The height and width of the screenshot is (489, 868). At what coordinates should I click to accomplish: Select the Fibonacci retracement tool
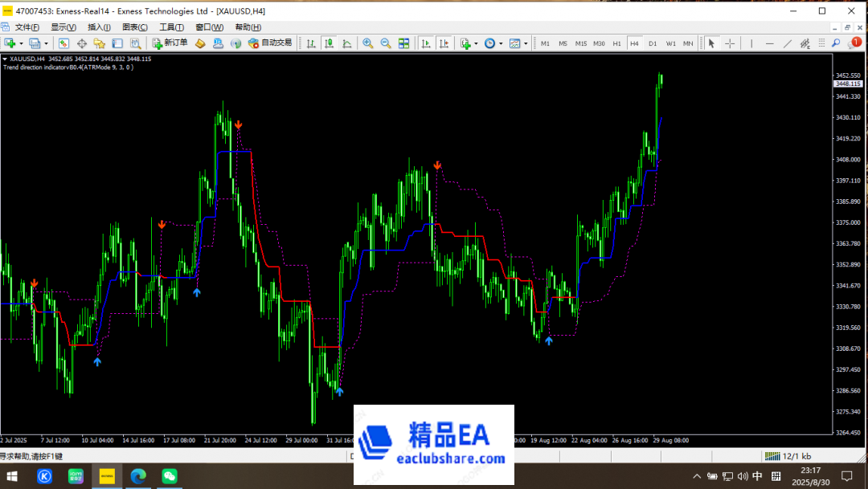804,43
